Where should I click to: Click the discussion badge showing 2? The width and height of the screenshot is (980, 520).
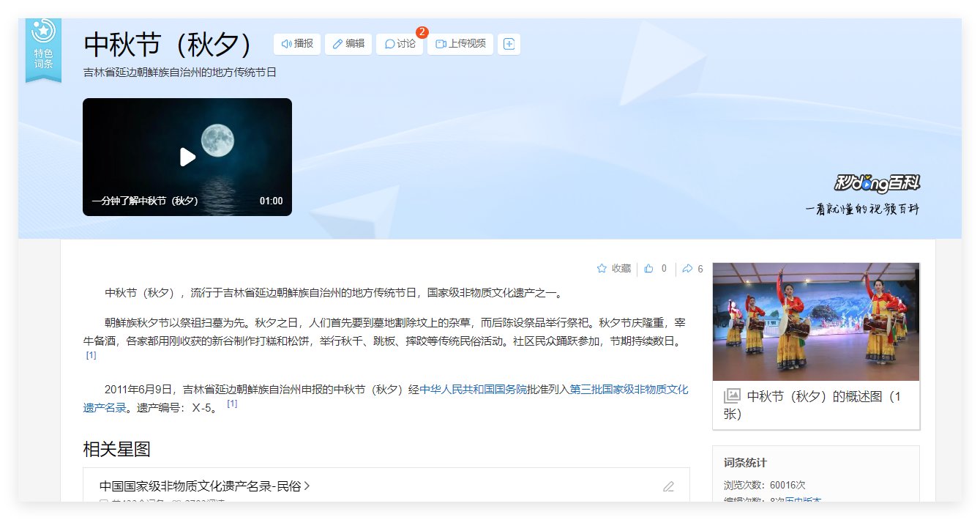click(422, 32)
